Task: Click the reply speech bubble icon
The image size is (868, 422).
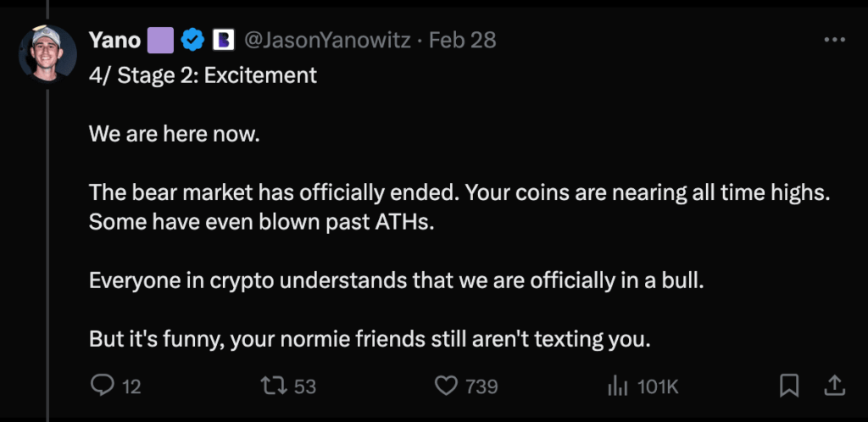Action: 103,386
